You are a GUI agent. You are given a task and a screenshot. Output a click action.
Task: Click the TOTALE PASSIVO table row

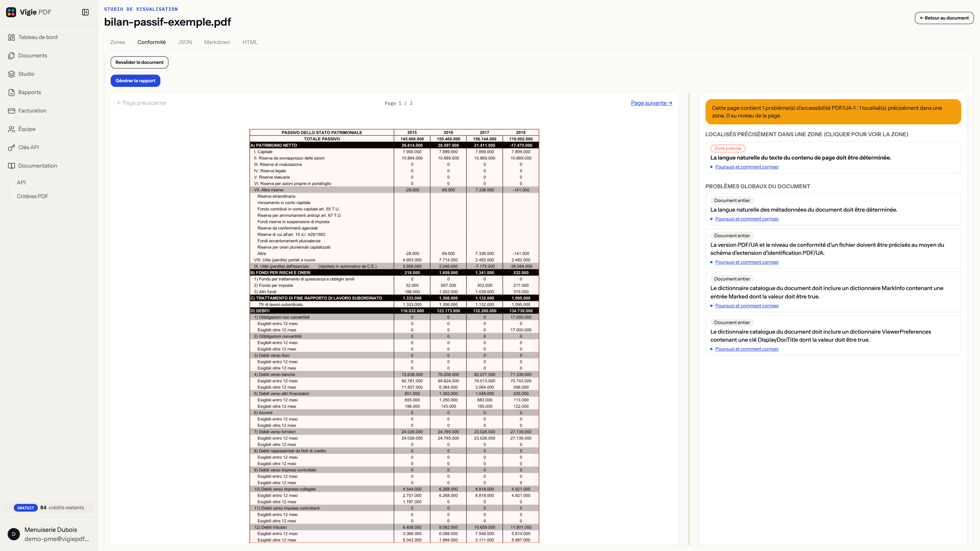[x=394, y=139]
